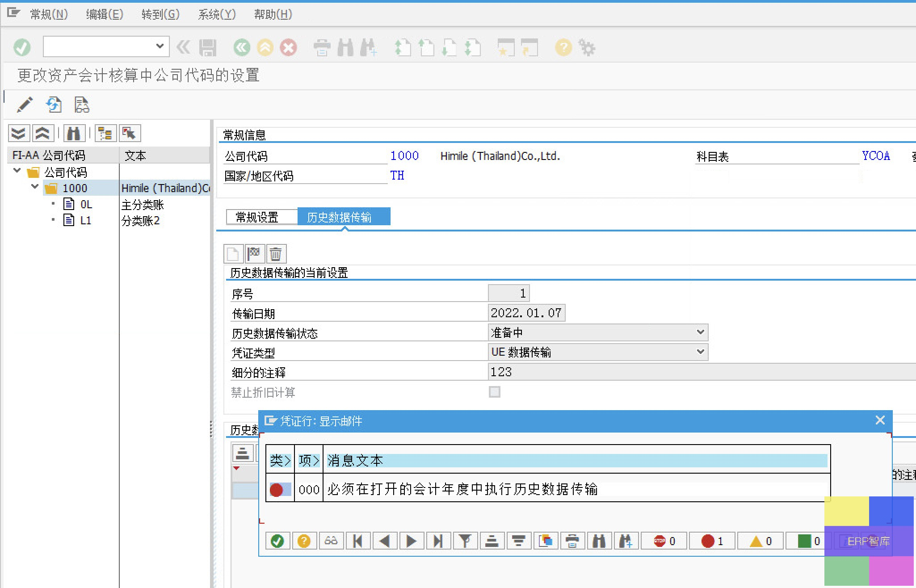Click the checkered flag complete icon

[x=254, y=254]
